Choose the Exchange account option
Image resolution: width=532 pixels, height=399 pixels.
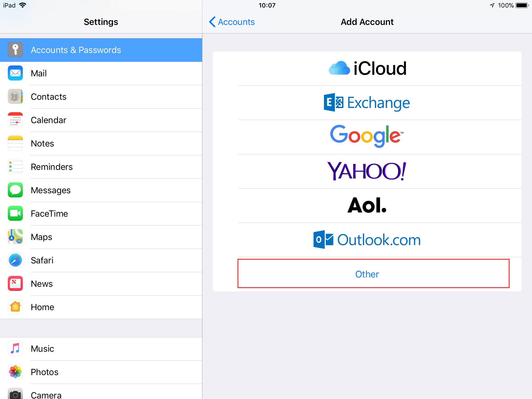coord(367,103)
